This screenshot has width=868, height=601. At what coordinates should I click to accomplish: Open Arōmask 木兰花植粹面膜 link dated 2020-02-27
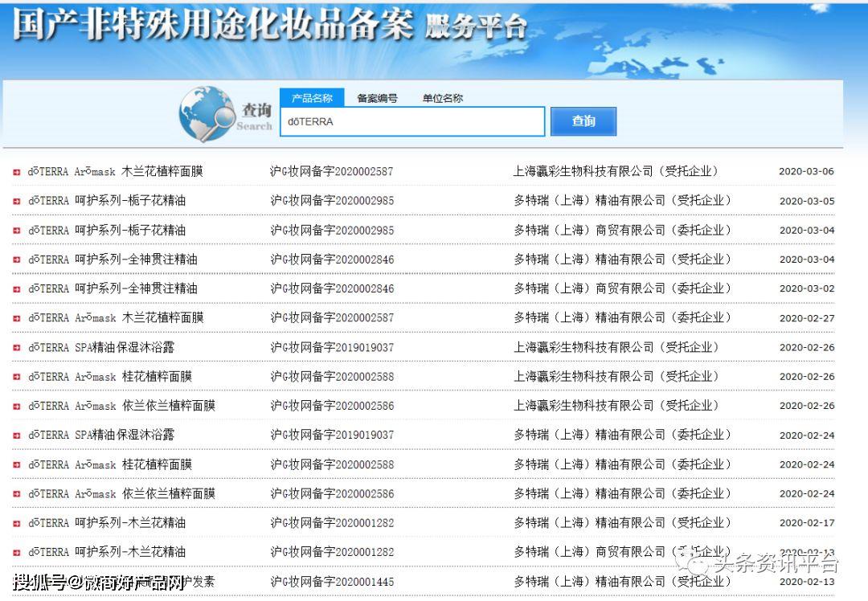point(116,318)
